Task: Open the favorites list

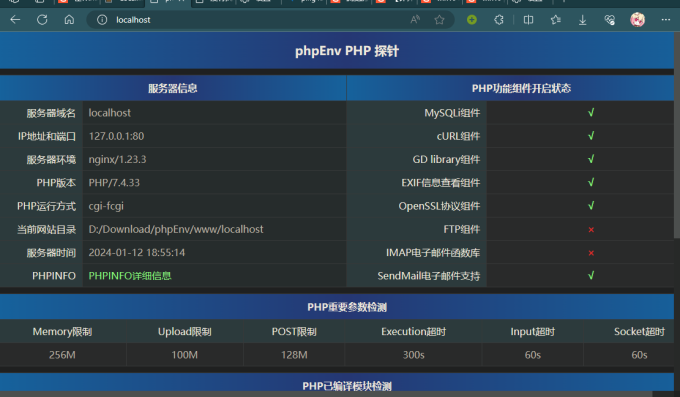Action: [x=556, y=20]
